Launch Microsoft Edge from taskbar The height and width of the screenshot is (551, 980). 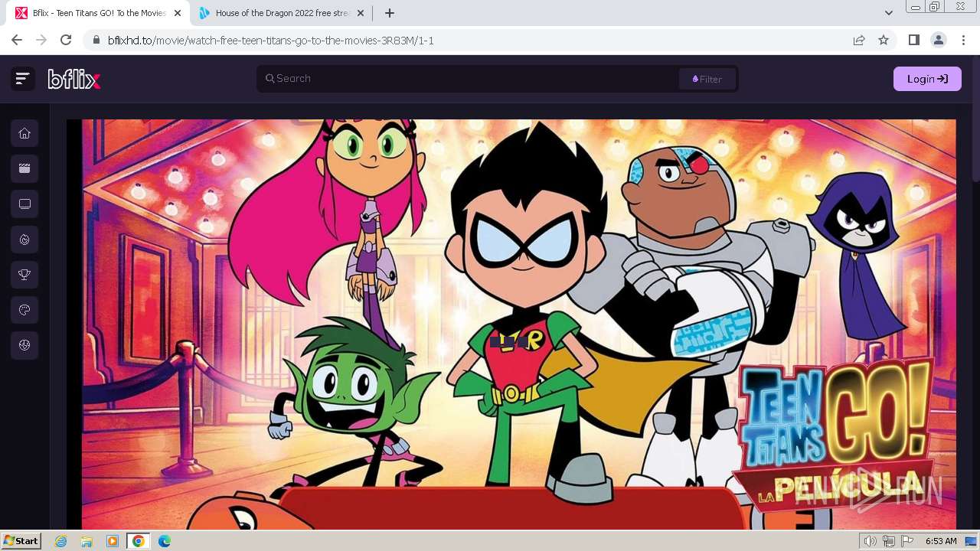click(165, 541)
